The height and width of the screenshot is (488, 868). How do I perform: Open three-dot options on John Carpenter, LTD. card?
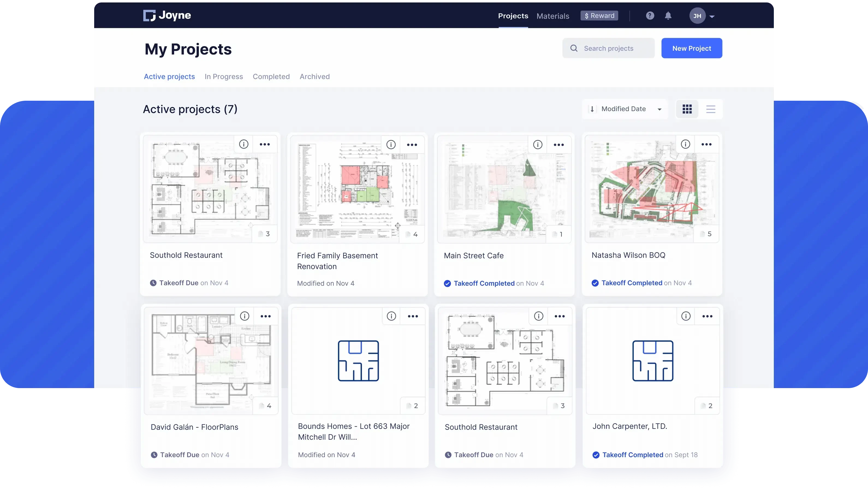708,316
